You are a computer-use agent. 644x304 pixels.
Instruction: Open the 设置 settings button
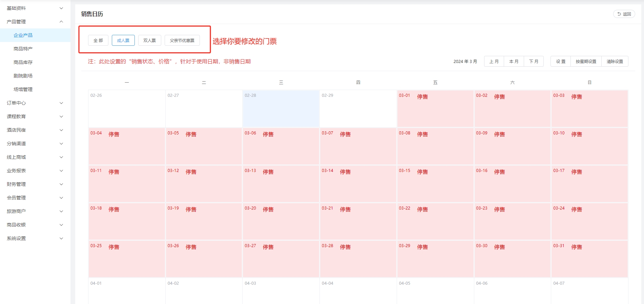click(561, 61)
